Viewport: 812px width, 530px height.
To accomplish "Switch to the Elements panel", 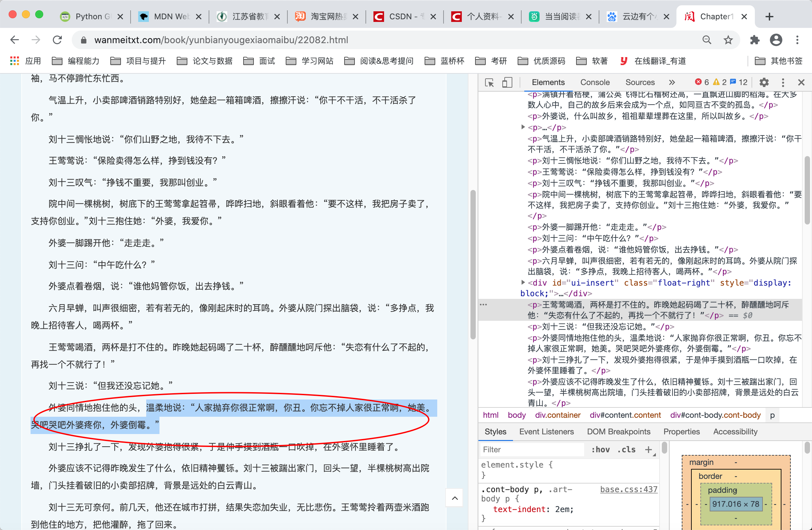I will [x=548, y=82].
